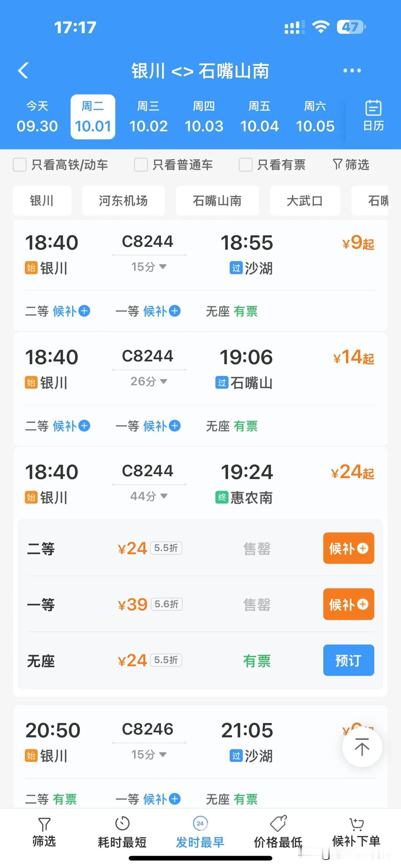Toggle 只看有票 checkbox

[x=246, y=165]
